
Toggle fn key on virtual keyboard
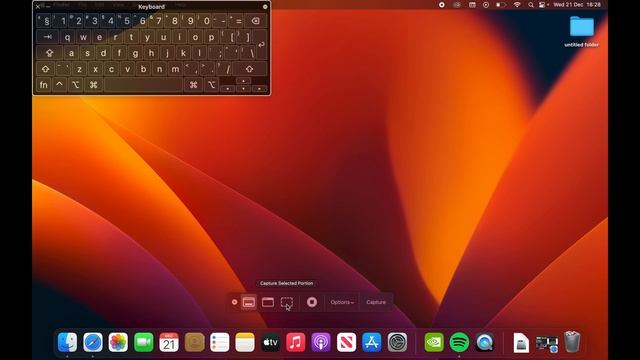coord(44,85)
